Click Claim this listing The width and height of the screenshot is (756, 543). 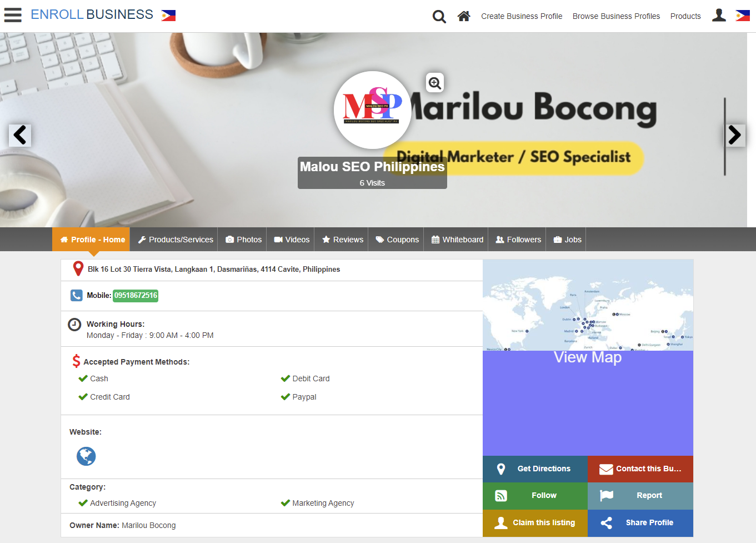point(535,523)
